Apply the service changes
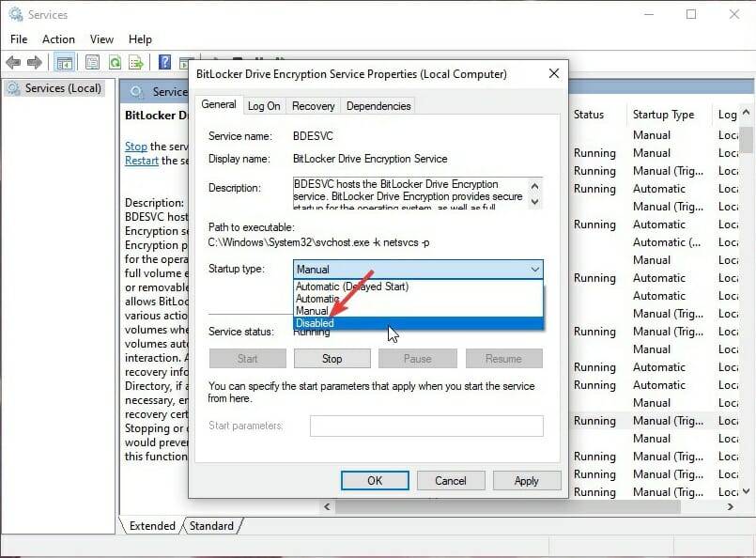The width and height of the screenshot is (756, 558). click(527, 480)
